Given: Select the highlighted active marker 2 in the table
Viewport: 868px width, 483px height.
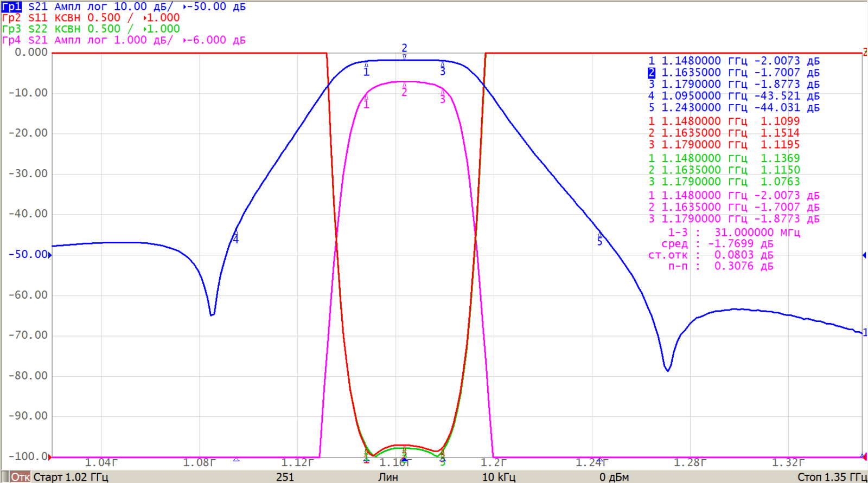Looking at the screenshot, I should (652, 73).
